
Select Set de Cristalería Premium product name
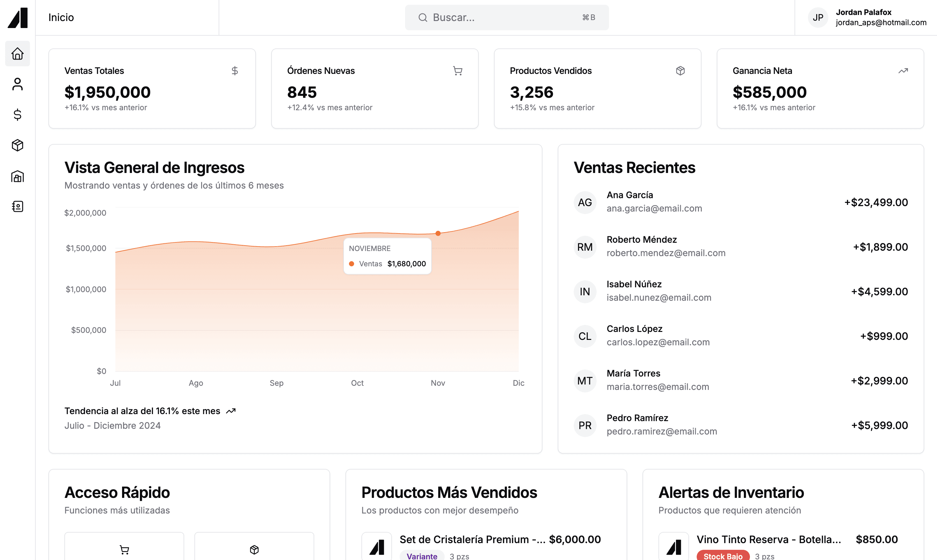[472, 540]
